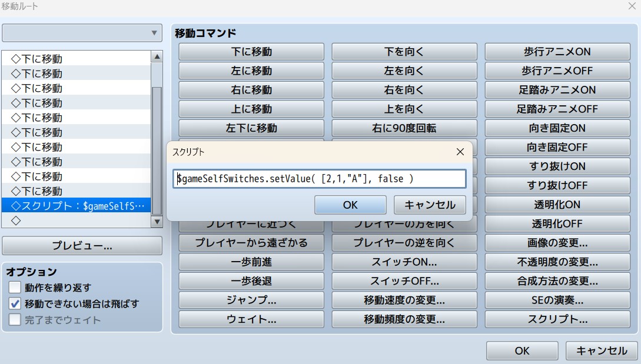Viewport: 641px width, 364px height.
Task: Click OK in the スクリプト dialog
Action: 350,205
